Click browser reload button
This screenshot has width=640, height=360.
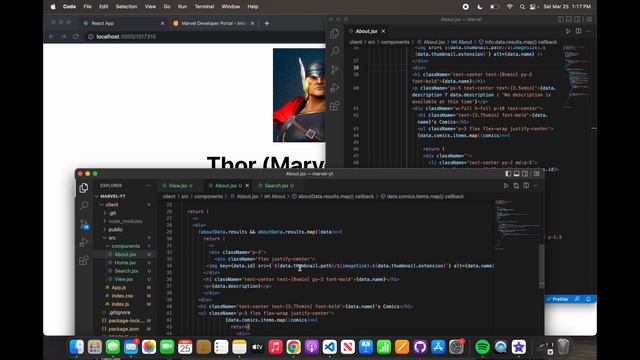(76, 36)
